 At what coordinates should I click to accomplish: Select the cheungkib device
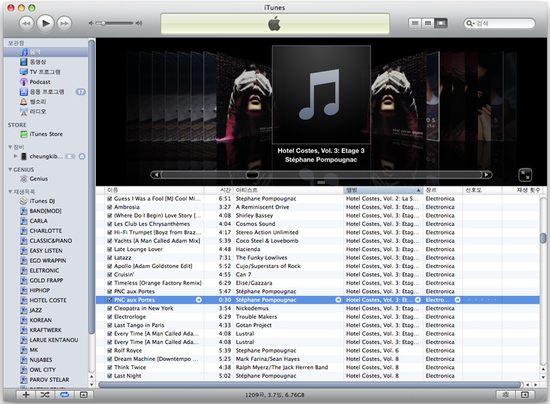(46, 156)
